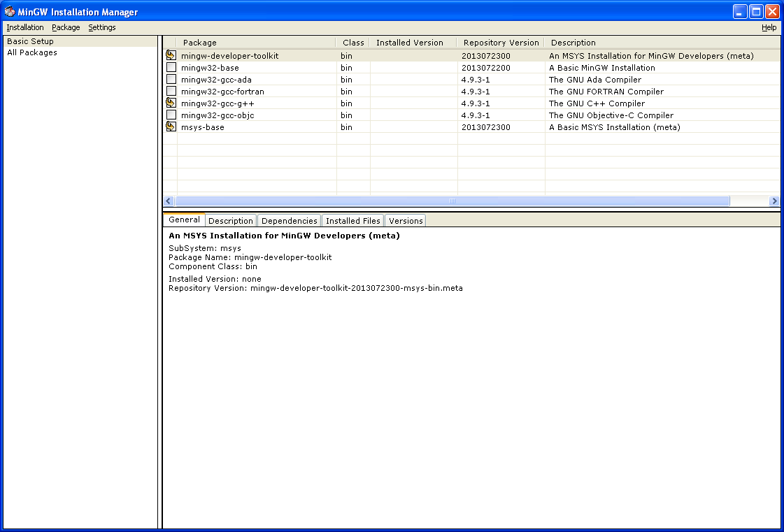Viewport: 784px width, 532px height.
Task: Click the horizontal scrollbar thumb of package list
Action: [452, 201]
